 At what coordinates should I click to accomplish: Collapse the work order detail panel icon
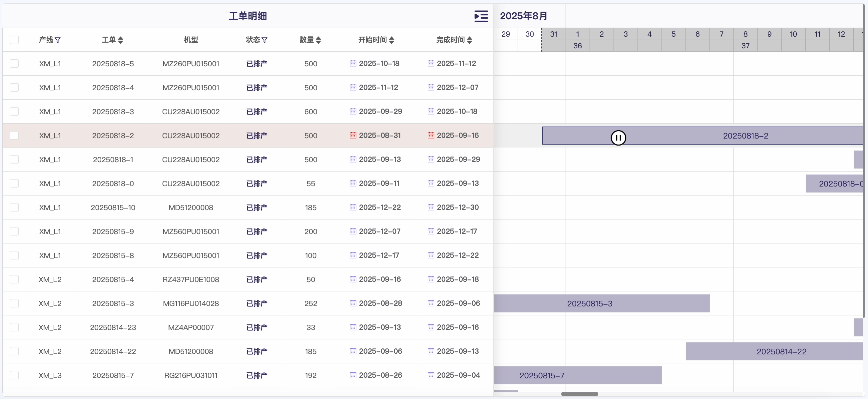click(x=481, y=16)
